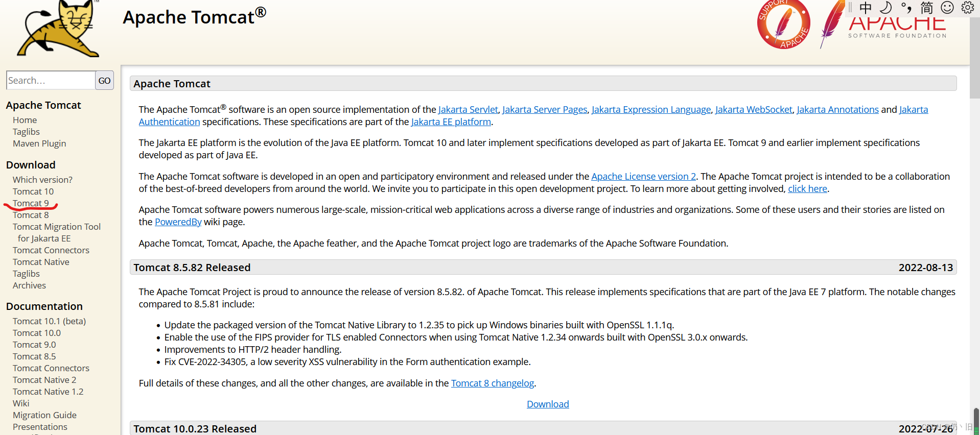The image size is (980, 435).
Task: Click the Download link for Tomcat 8.5.82
Action: click(548, 404)
